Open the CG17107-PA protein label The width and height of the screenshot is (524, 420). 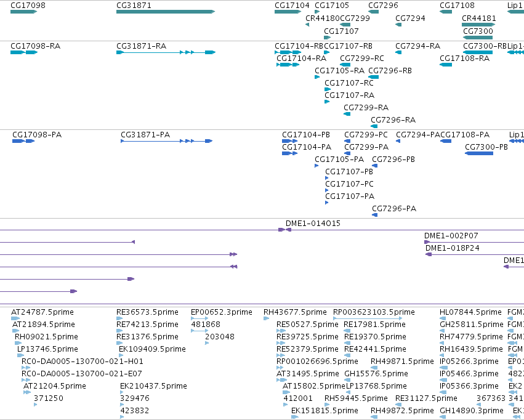(350, 196)
